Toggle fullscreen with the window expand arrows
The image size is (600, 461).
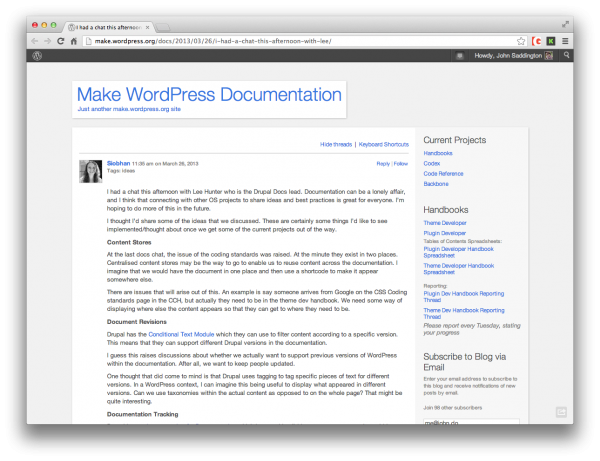tap(565, 24)
